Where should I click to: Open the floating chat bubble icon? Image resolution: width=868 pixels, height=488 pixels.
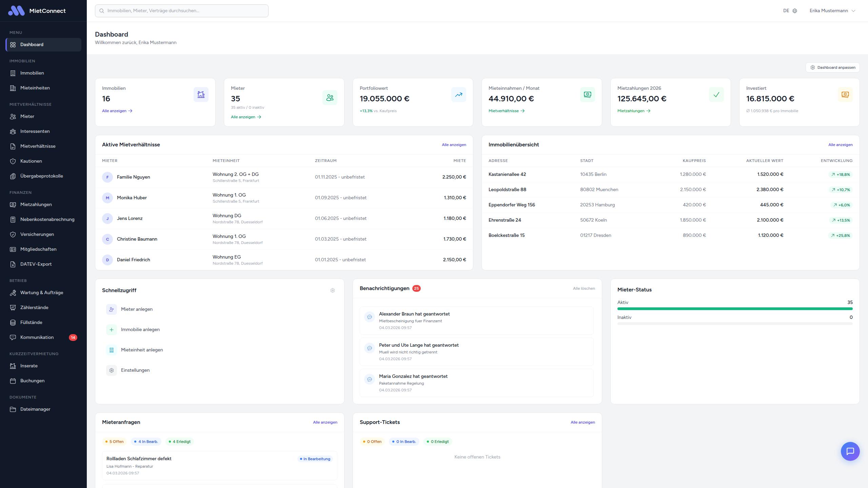coord(850,451)
